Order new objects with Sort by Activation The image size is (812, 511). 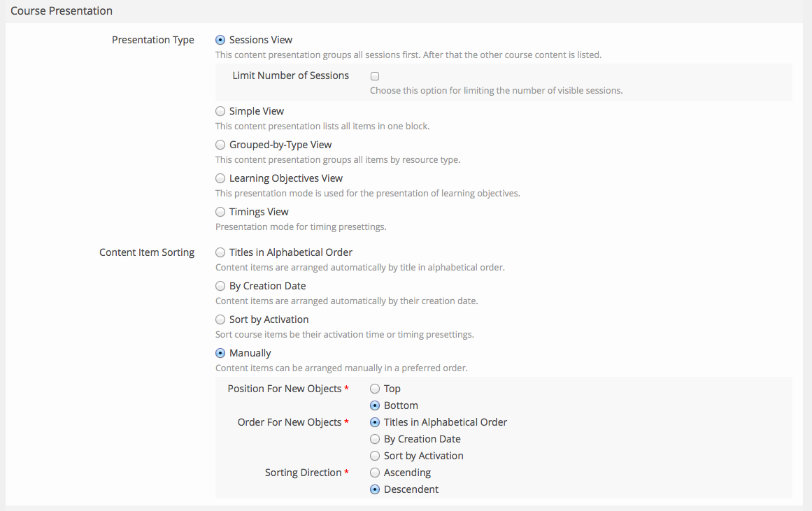coord(375,456)
